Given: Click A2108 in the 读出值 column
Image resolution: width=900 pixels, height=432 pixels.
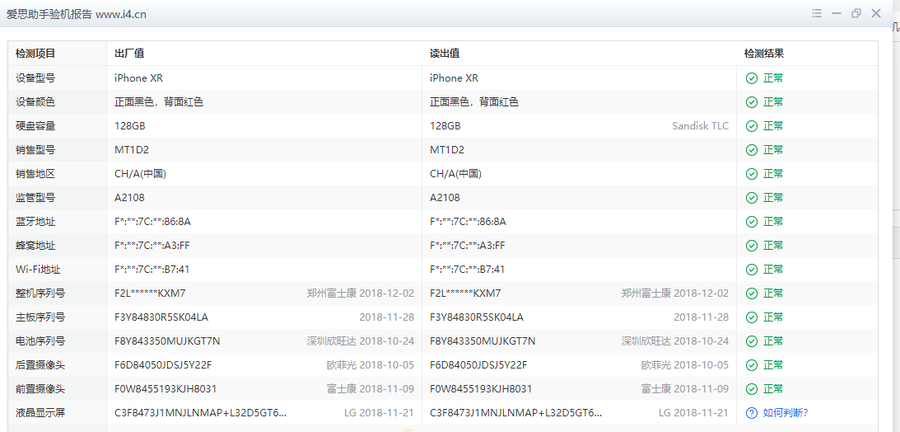Looking at the screenshot, I should pyautogui.click(x=445, y=197).
